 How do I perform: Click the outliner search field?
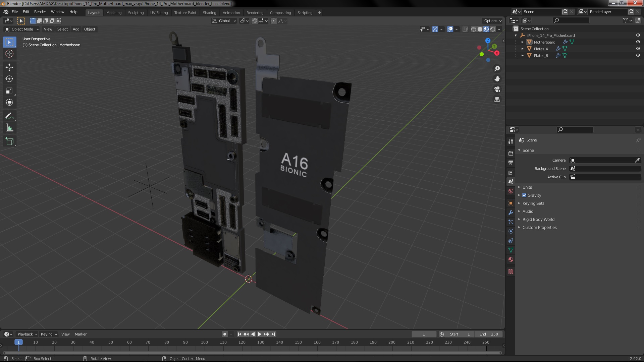571,20
